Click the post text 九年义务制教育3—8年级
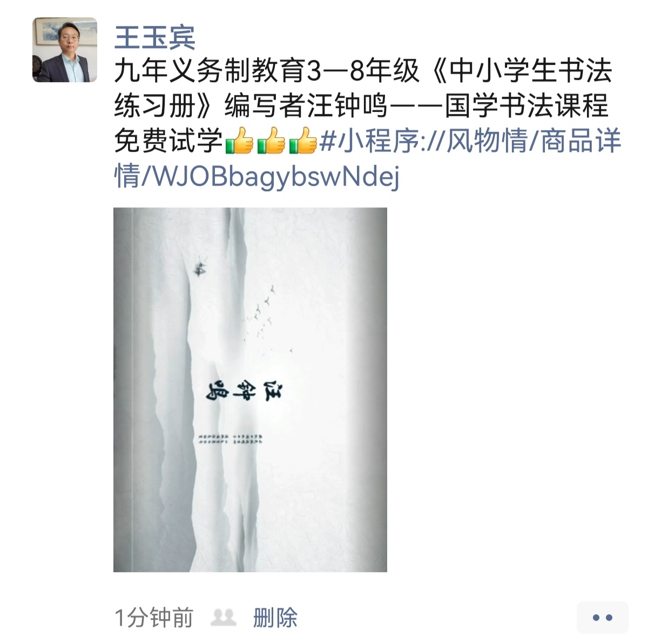 pos(267,71)
